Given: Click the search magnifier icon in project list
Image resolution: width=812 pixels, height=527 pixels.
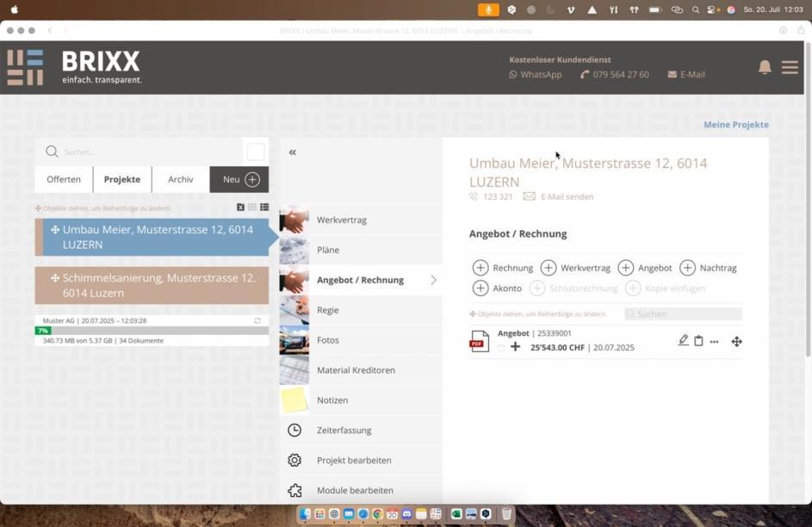Looking at the screenshot, I should 52,152.
